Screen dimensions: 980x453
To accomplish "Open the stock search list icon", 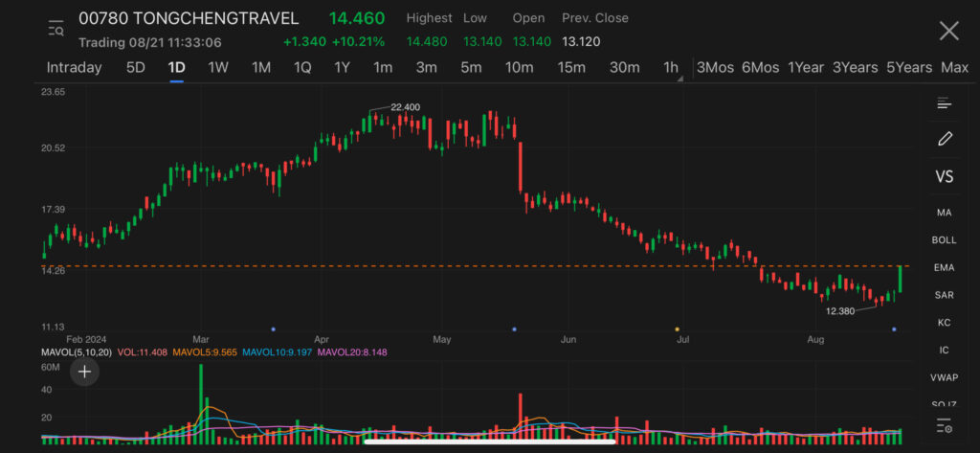I will [x=56, y=29].
